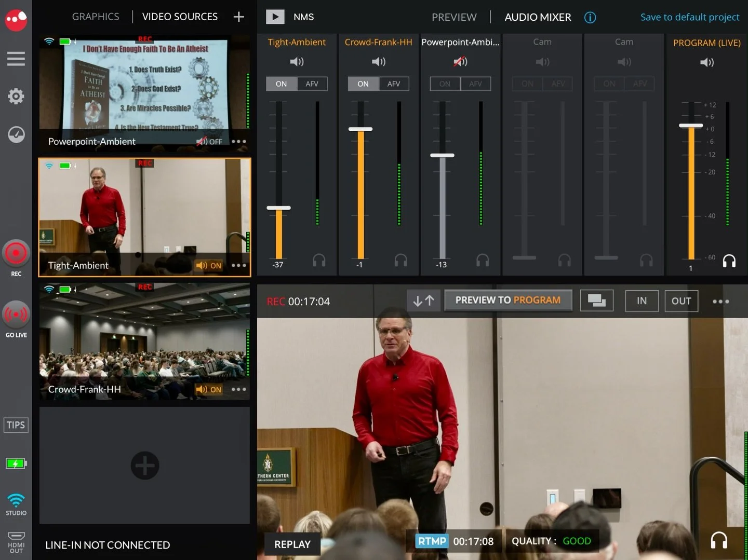Click the NMS play icon
Screen dimensions: 748x560
(x=275, y=17)
